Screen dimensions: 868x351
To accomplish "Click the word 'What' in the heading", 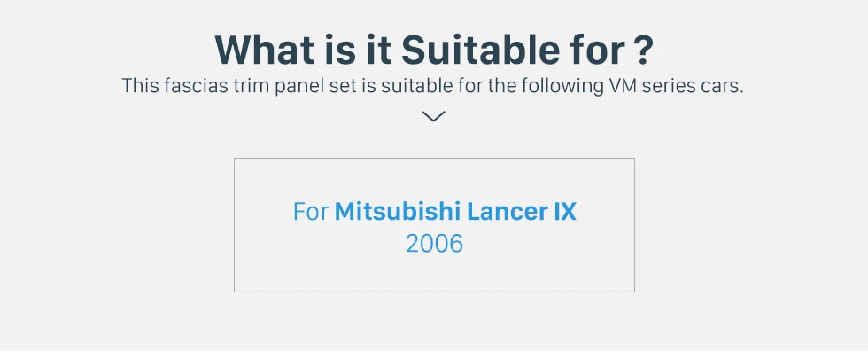I will (262, 51).
